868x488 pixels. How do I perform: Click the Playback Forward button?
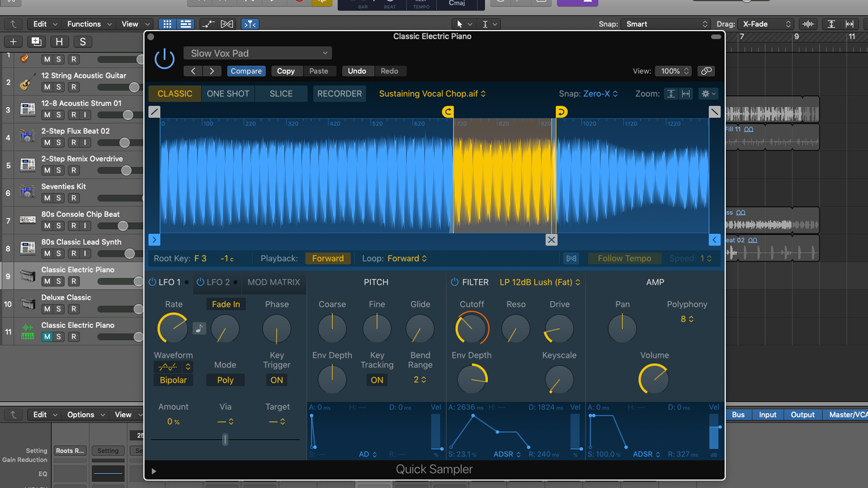tap(328, 258)
